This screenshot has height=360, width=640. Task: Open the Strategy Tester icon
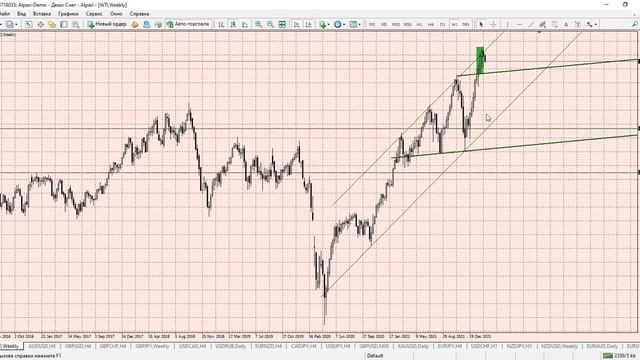[x=76, y=24]
